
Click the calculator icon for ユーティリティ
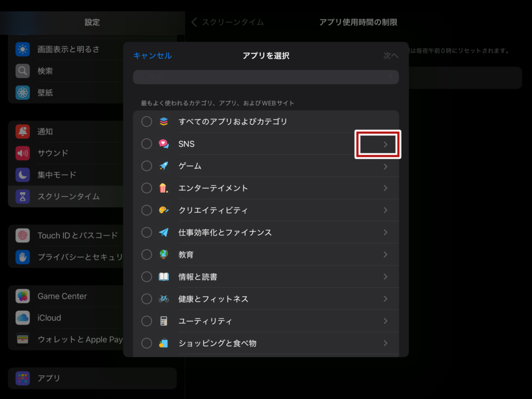click(164, 321)
